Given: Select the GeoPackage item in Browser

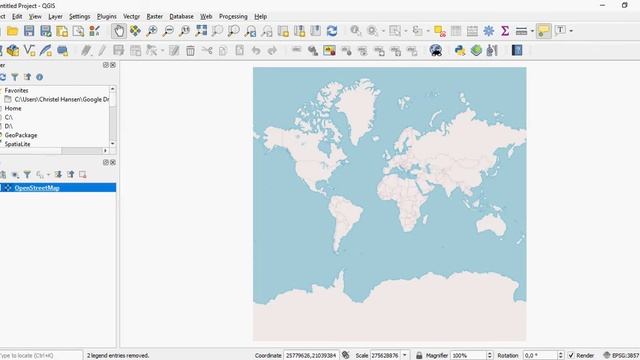Looking at the screenshot, I should [21, 135].
